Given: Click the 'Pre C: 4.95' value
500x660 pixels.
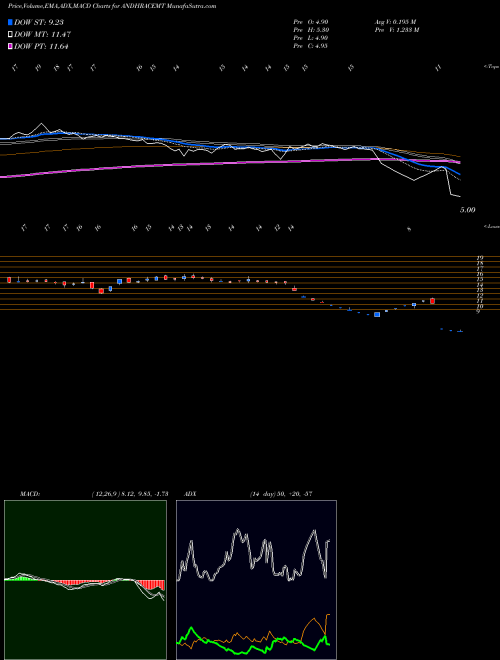Looking at the screenshot, I should 311,46.
